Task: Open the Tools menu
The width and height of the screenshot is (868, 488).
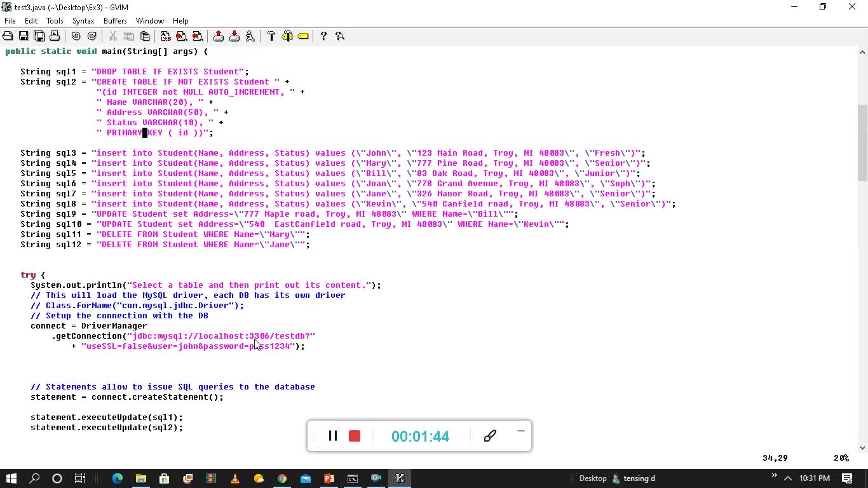Action: click(x=55, y=21)
